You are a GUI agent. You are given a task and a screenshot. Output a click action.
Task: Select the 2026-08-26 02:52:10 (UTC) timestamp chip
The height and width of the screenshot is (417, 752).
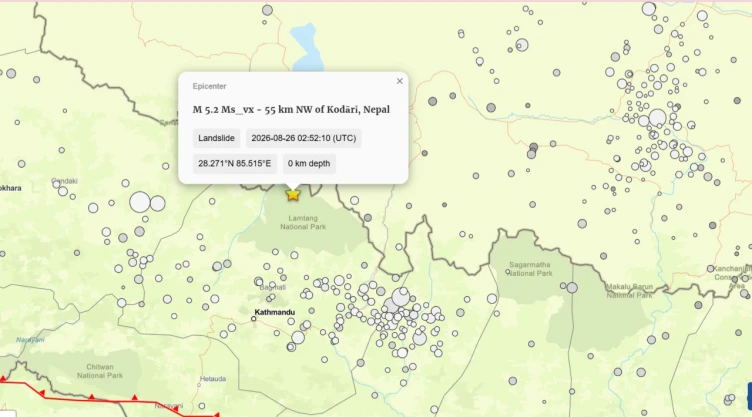pos(304,138)
